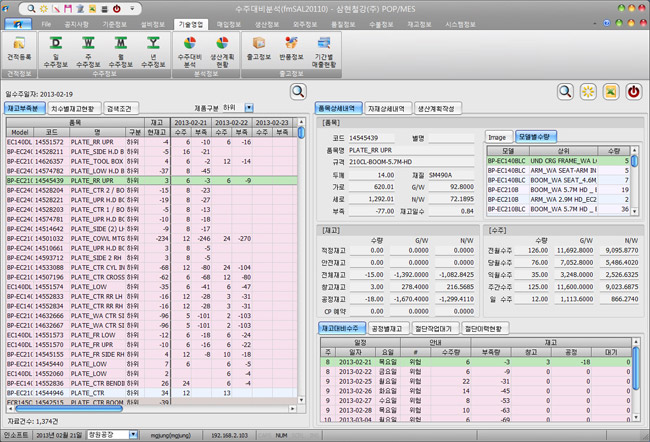Open the quick access toolbar customize arrow
Screen dimensions: 650x442
tap(132, 8)
